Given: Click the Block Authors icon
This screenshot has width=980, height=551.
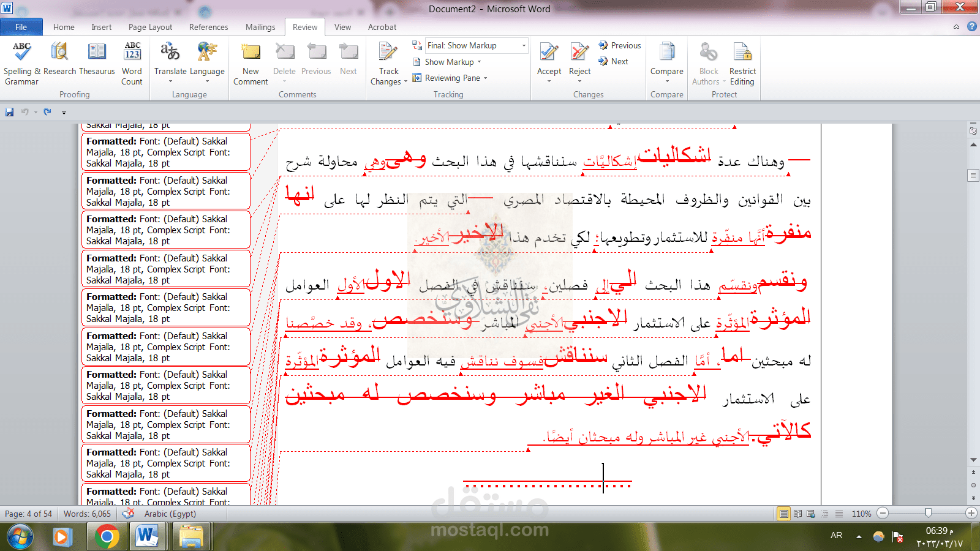Looking at the screenshot, I should tap(709, 52).
